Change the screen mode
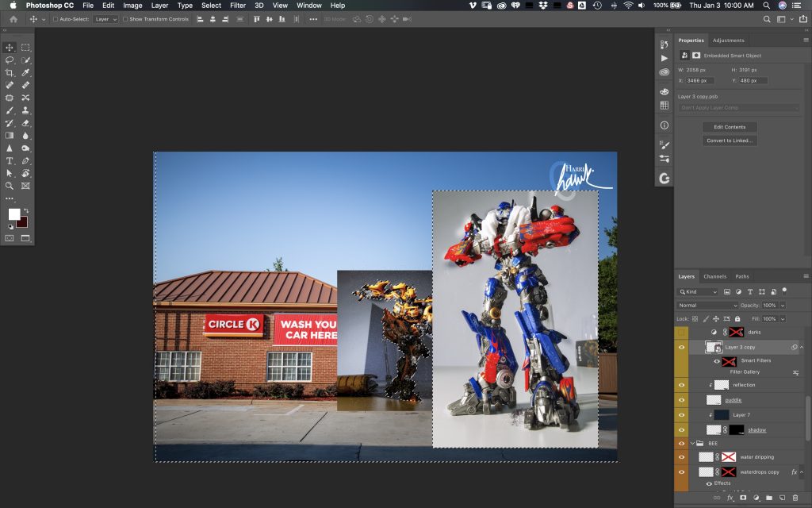Screen dimensions: 812x508 click(25, 238)
